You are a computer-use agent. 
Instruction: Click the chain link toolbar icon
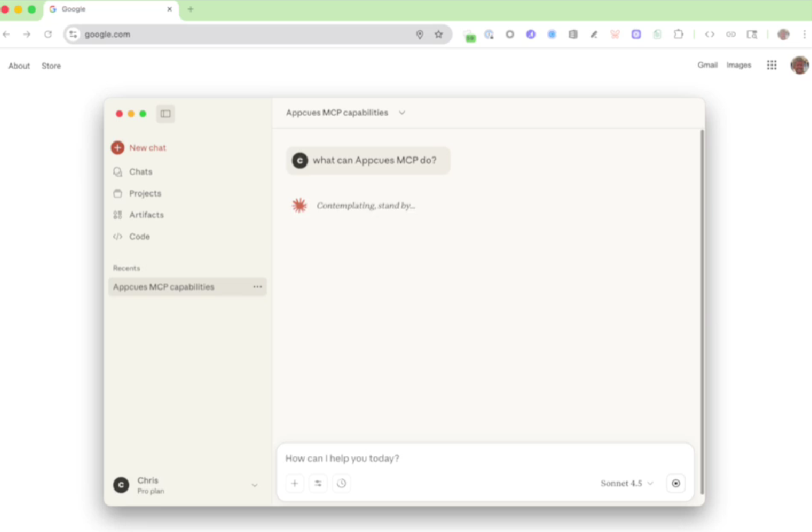coord(731,34)
